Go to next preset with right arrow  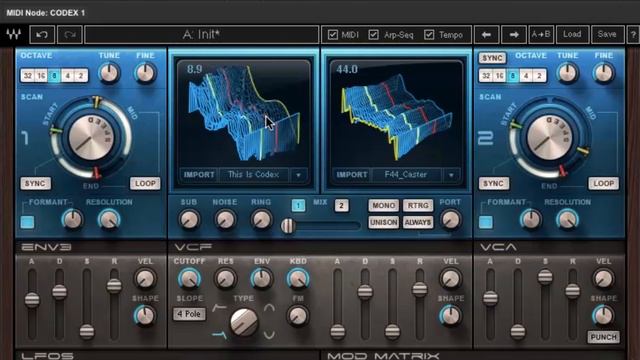514,35
